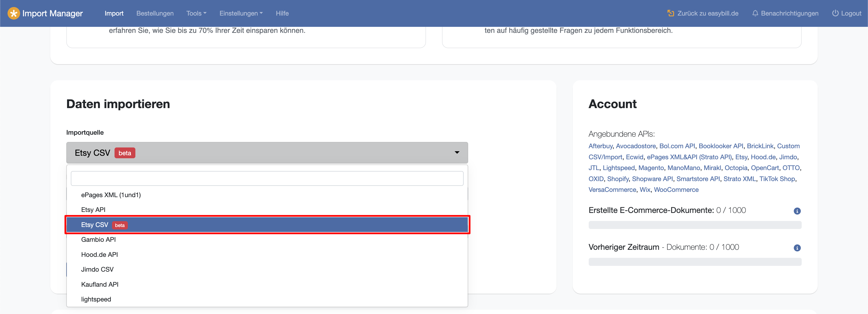This screenshot has width=868, height=314.
Task: Click the Zurück zu easybill.de link
Action: (708, 14)
